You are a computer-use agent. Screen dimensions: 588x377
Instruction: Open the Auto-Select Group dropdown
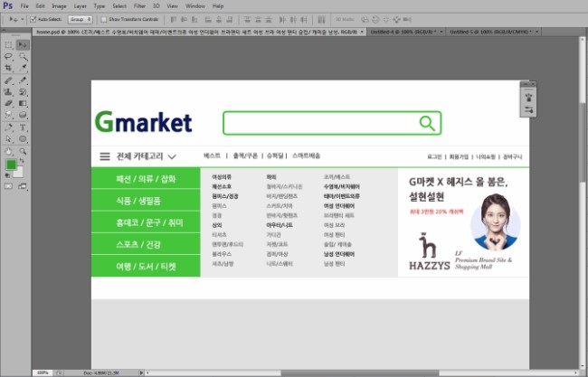pyautogui.click(x=81, y=19)
